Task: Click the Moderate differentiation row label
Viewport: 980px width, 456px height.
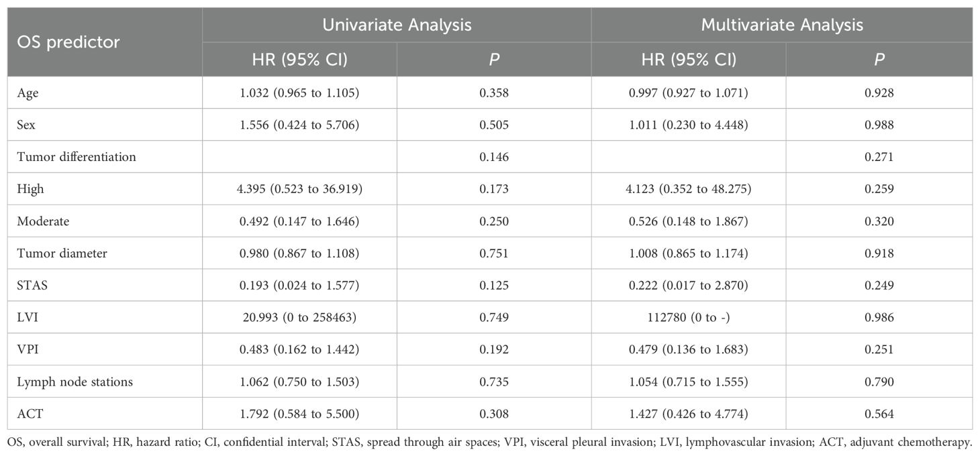Action: pyautogui.click(x=41, y=221)
